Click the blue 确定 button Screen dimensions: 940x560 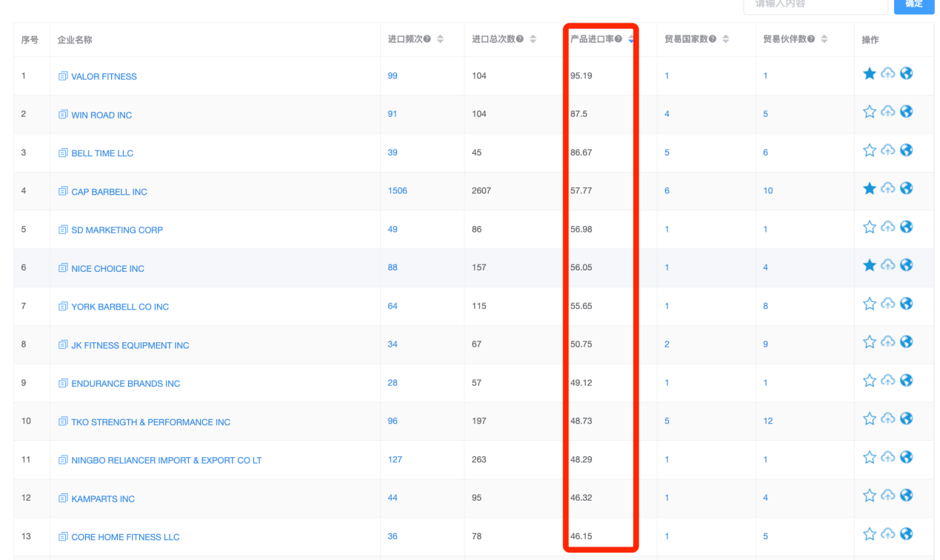coord(914,4)
